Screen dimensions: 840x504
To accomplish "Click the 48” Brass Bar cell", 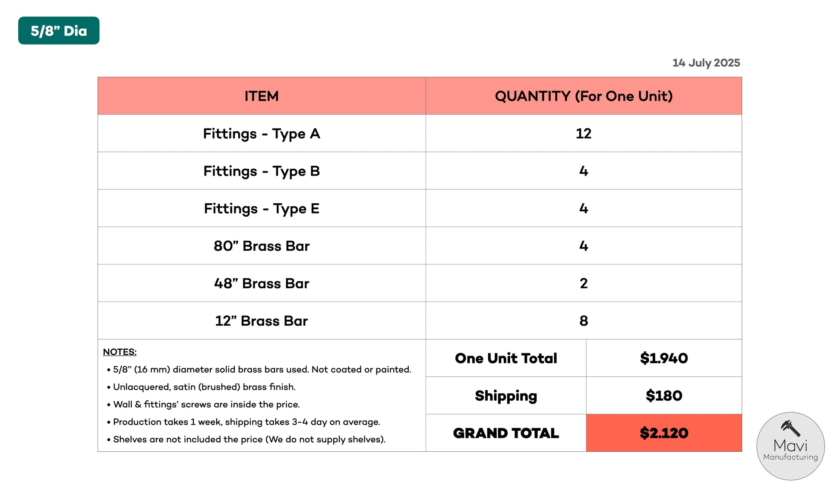I will tap(262, 283).
